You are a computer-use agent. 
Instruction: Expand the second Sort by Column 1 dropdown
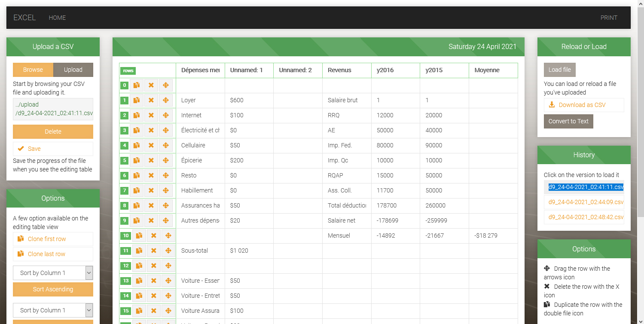[x=53, y=310]
